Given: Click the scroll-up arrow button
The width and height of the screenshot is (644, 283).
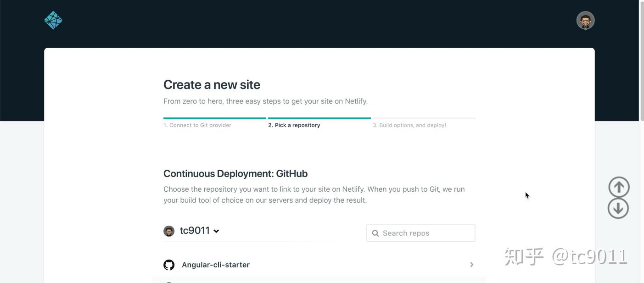Looking at the screenshot, I should [x=619, y=187].
